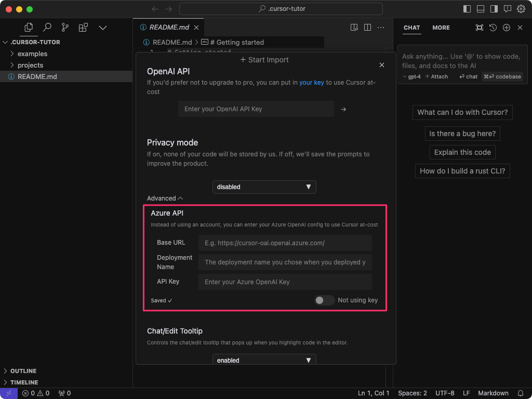Screen dimensions: 532x399
Task: Collapse the Advanced section
Action: pos(165,198)
